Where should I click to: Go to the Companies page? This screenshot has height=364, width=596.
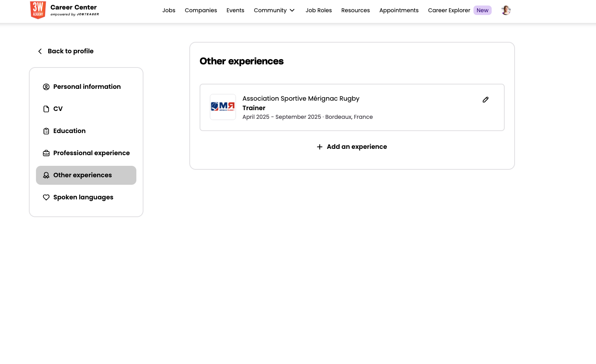click(x=201, y=10)
